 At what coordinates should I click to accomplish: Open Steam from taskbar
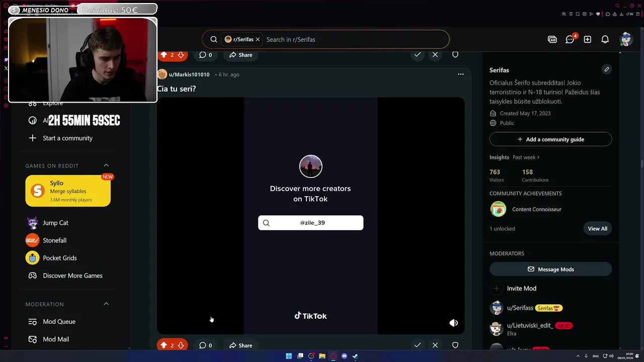pyautogui.click(x=355, y=356)
